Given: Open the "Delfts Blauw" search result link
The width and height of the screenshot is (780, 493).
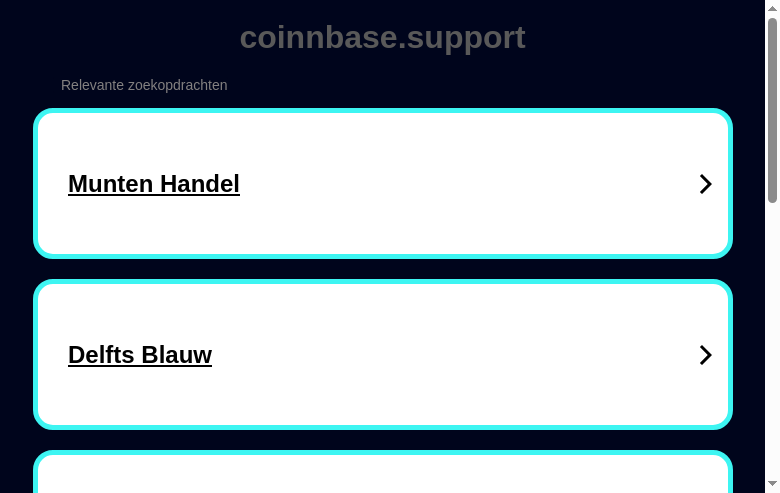Looking at the screenshot, I should (x=140, y=355).
